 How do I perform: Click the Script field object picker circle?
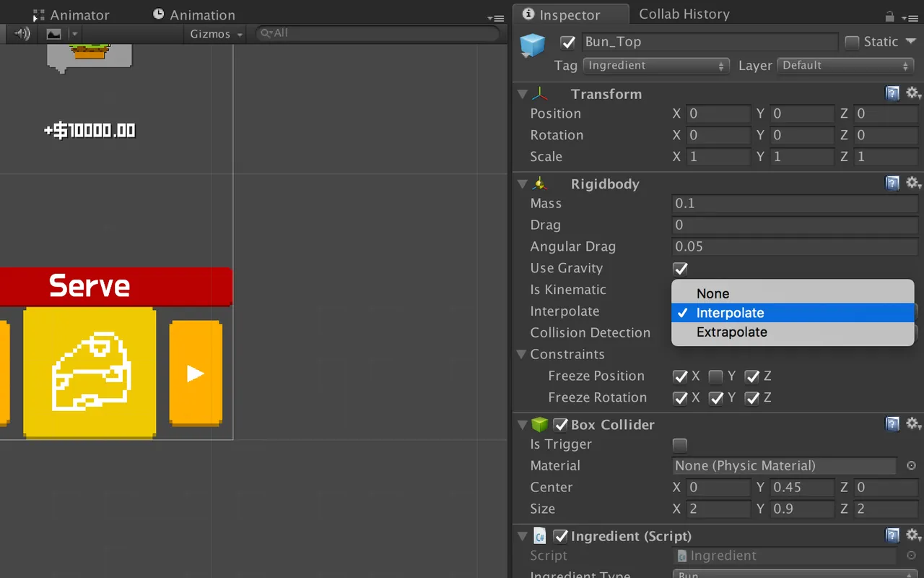click(x=911, y=556)
